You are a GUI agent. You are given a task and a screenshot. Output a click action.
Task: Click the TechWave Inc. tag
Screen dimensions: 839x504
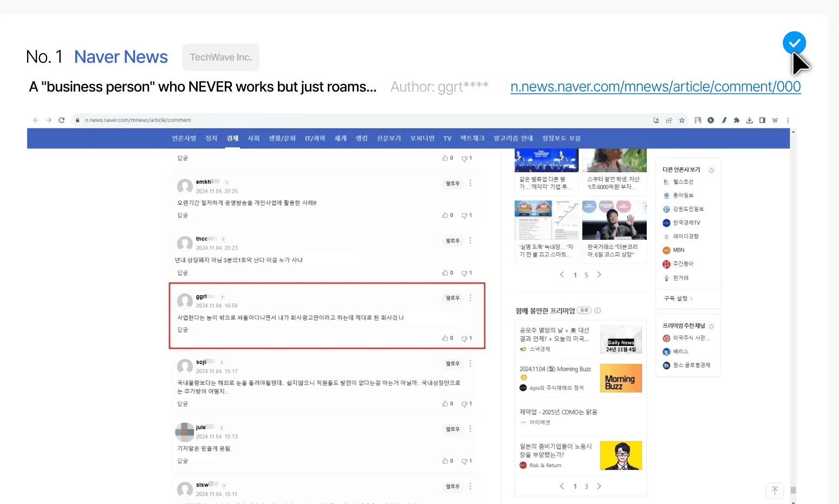[x=221, y=57]
